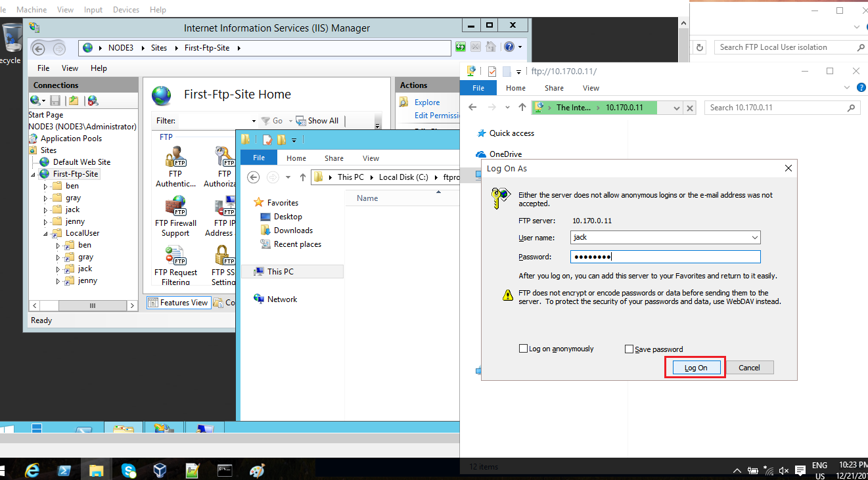Collapse First-Ftp-Site tree node
The height and width of the screenshot is (480, 868).
(x=34, y=174)
